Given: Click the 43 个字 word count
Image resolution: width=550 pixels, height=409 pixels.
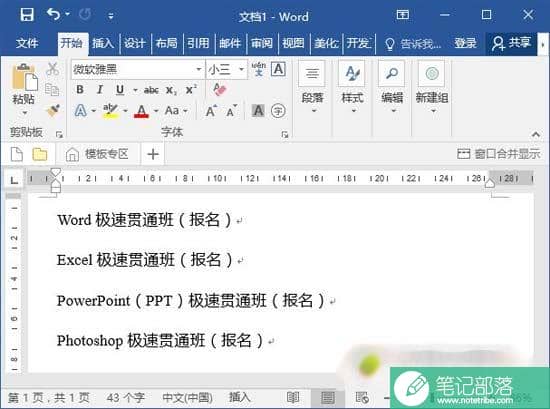Looking at the screenshot, I should click(x=126, y=397).
